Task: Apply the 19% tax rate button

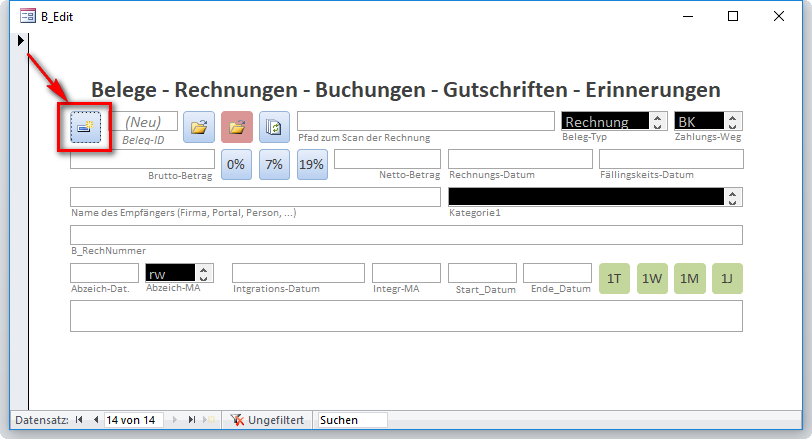Action: pos(311,164)
